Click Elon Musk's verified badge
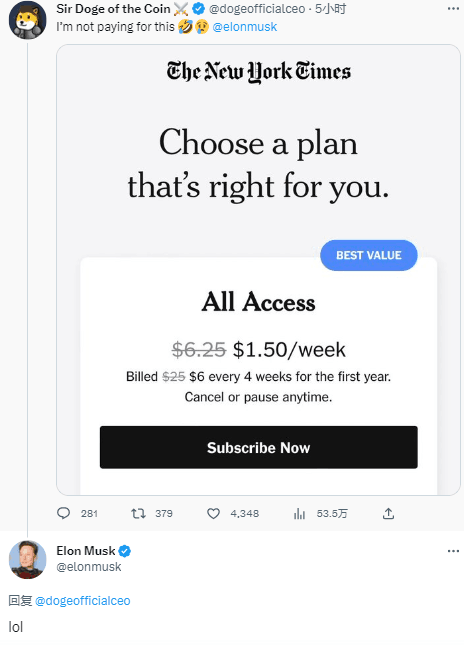Screen dimensions: 464x645 click(x=125, y=551)
